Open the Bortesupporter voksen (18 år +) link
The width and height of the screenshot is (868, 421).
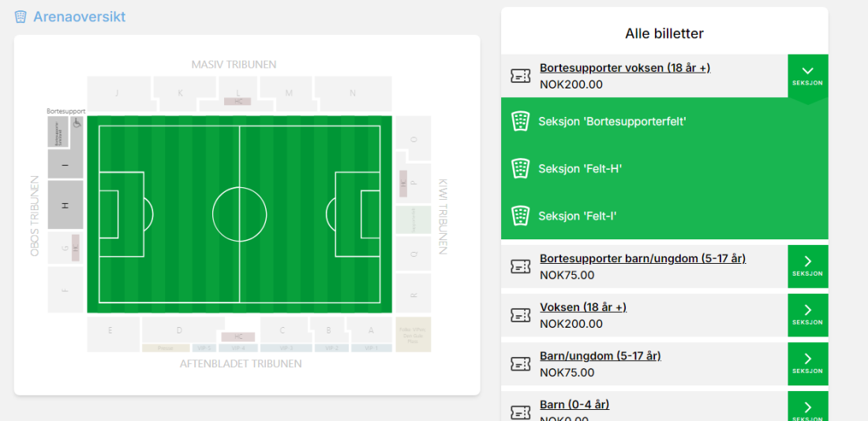coord(625,68)
